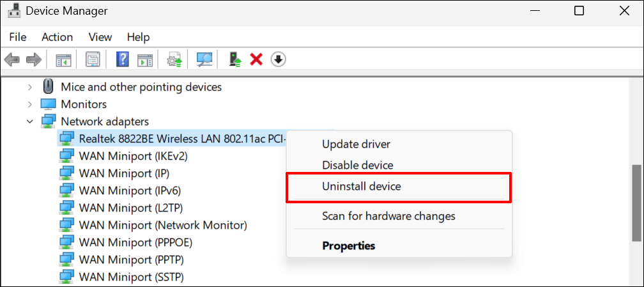Click the black down-arrow Disable device icon
Viewport: 644px width, 287px height.
278,60
